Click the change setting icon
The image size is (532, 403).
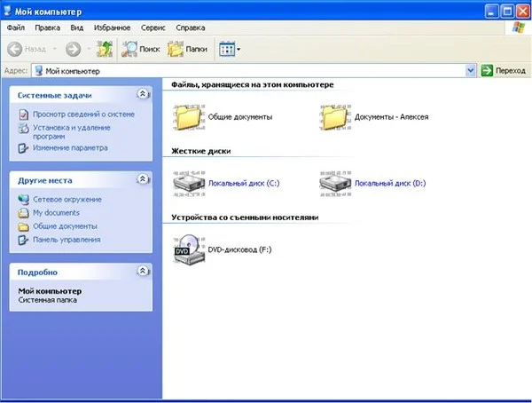click(x=23, y=148)
